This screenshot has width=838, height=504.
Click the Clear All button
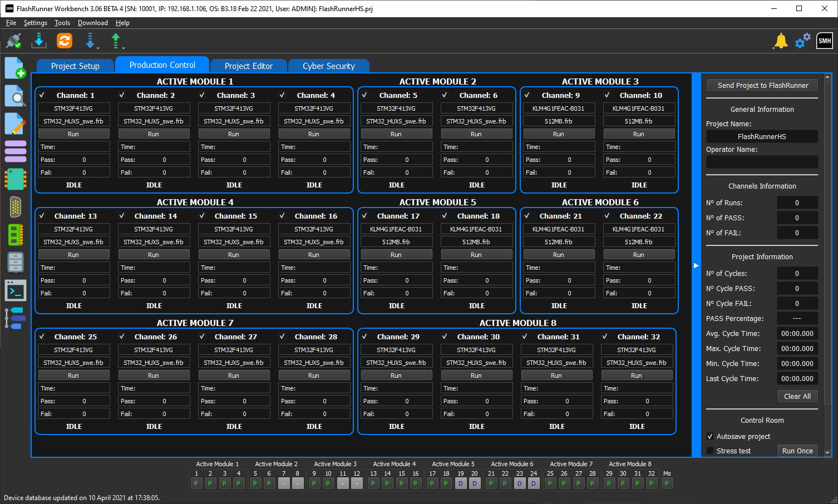[797, 396]
